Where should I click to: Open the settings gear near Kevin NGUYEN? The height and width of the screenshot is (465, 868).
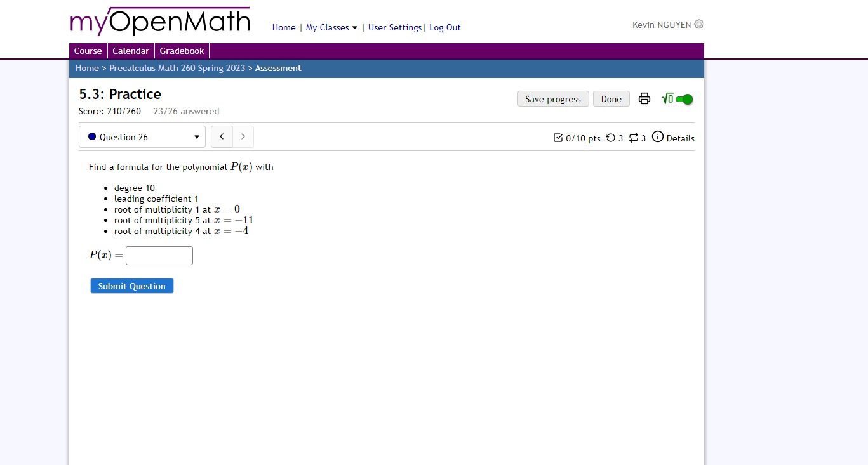(x=699, y=24)
